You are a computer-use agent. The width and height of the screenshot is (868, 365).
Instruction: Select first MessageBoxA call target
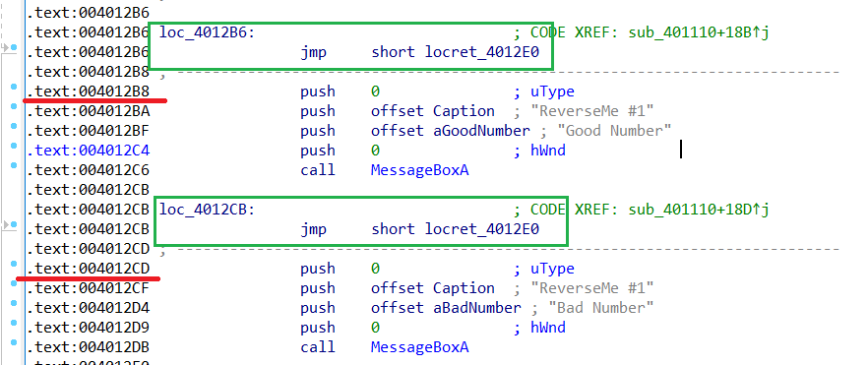pos(419,170)
